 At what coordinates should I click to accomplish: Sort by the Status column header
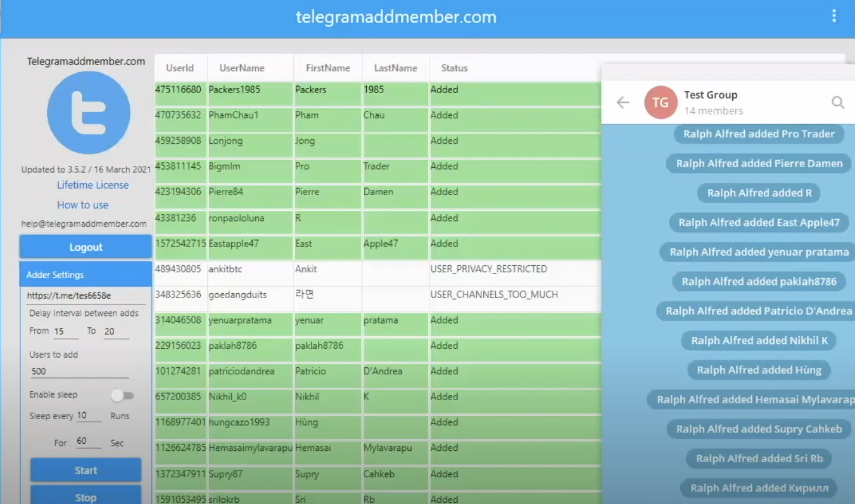454,68
